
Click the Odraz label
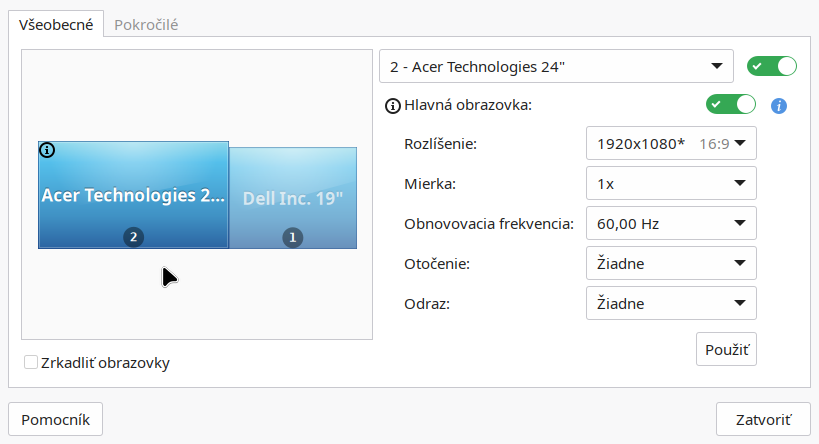[427, 304]
